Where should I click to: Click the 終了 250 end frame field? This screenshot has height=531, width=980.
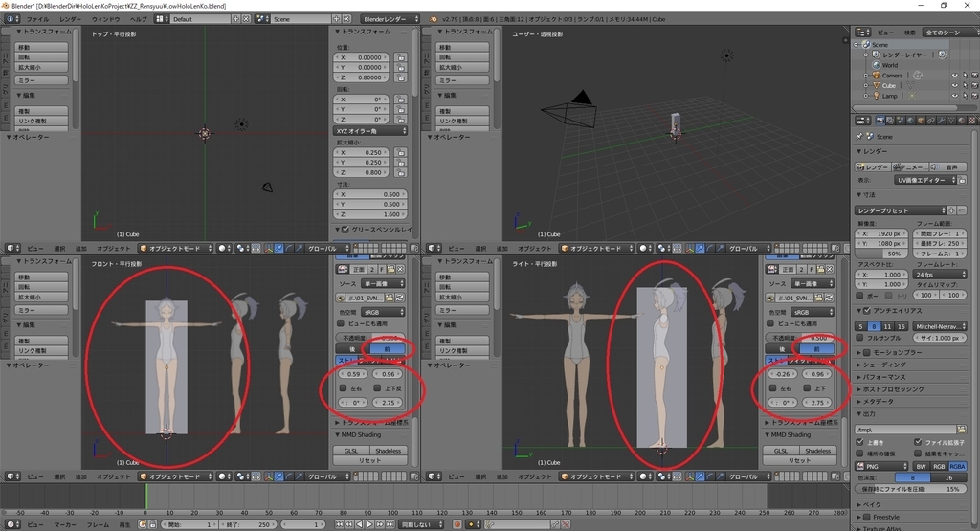tap(248, 524)
